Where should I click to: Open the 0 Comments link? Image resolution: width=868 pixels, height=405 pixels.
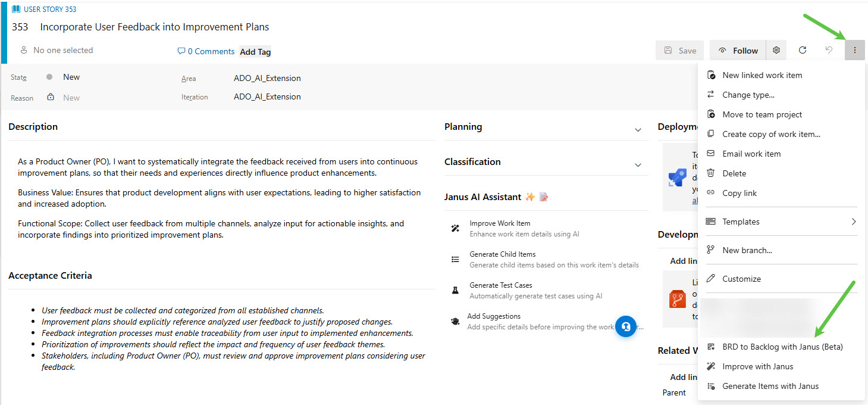click(x=206, y=51)
